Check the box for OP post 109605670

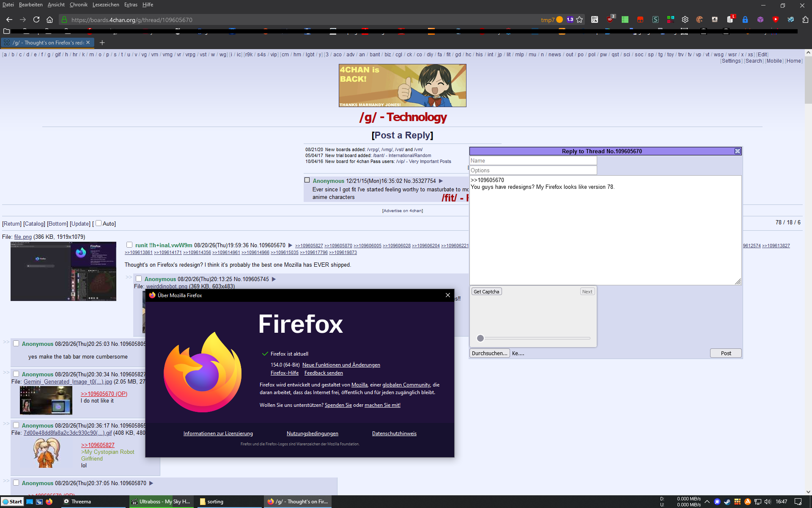coord(129,245)
